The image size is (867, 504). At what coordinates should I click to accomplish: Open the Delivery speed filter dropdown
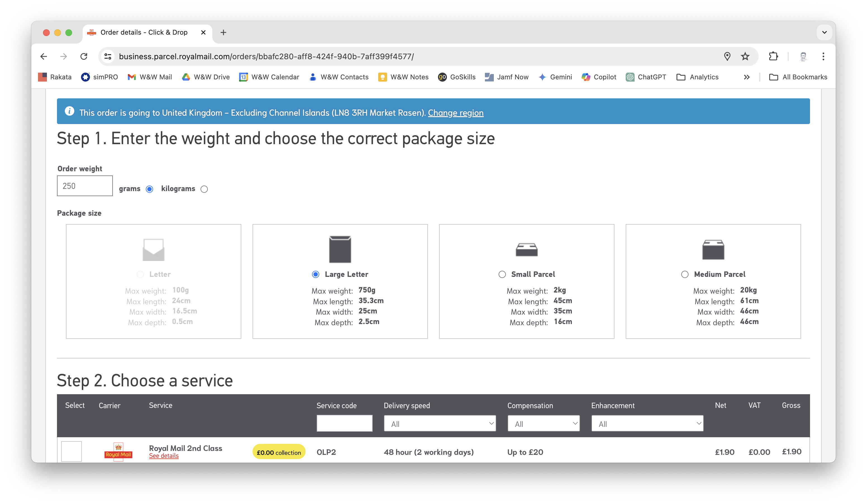click(440, 424)
